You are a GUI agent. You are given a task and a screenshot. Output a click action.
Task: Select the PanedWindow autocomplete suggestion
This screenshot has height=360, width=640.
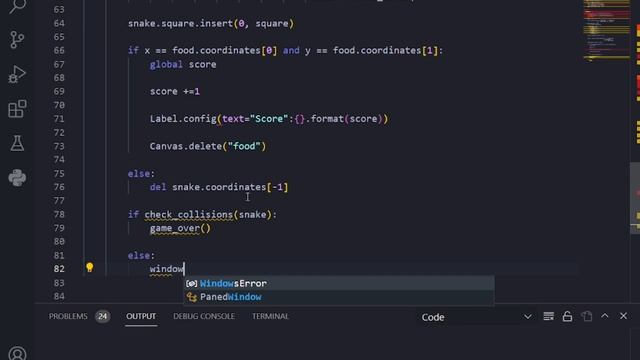[339, 297]
